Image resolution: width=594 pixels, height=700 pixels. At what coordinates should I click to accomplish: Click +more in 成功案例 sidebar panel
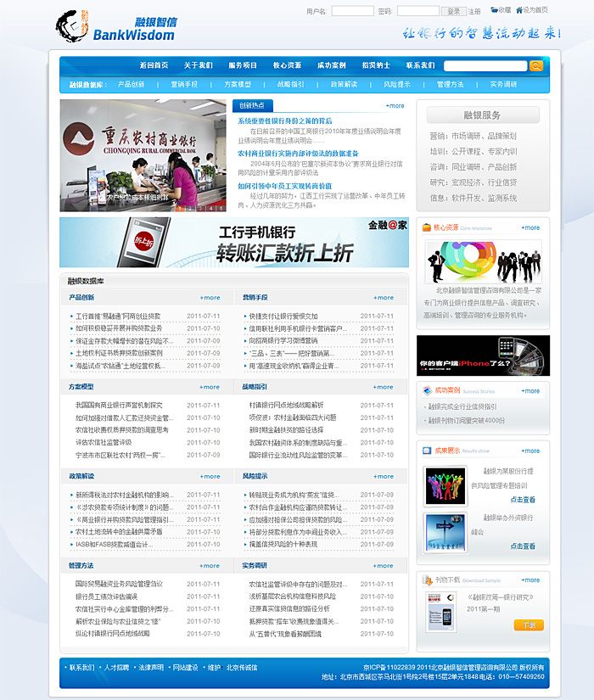[x=530, y=391]
